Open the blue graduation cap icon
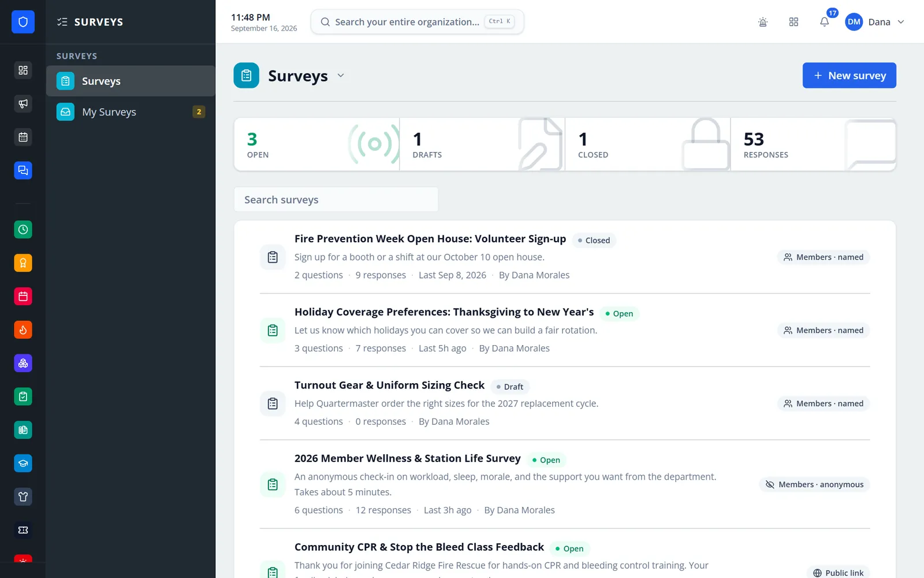 23,464
